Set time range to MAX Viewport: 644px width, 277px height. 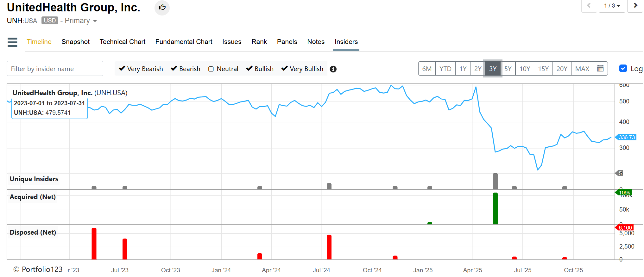click(x=582, y=69)
